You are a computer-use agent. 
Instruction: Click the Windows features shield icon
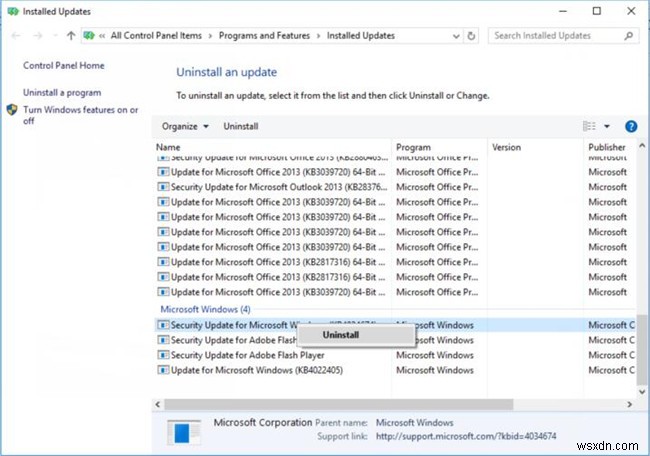click(x=12, y=110)
